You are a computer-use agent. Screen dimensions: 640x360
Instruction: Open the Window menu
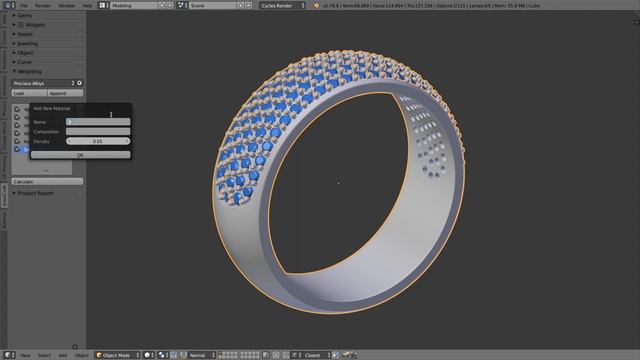[x=67, y=6]
